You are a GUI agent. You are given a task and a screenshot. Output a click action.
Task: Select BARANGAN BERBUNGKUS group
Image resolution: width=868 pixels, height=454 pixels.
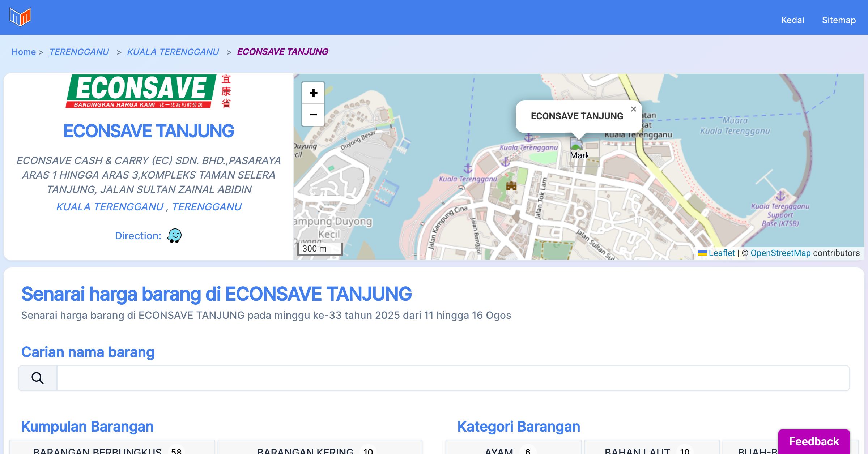point(112,450)
